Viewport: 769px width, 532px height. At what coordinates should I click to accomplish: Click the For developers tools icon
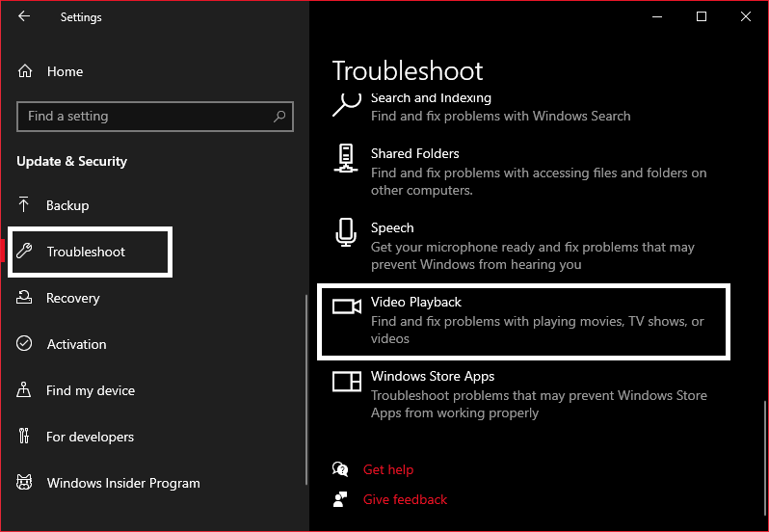[x=23, y=436]
